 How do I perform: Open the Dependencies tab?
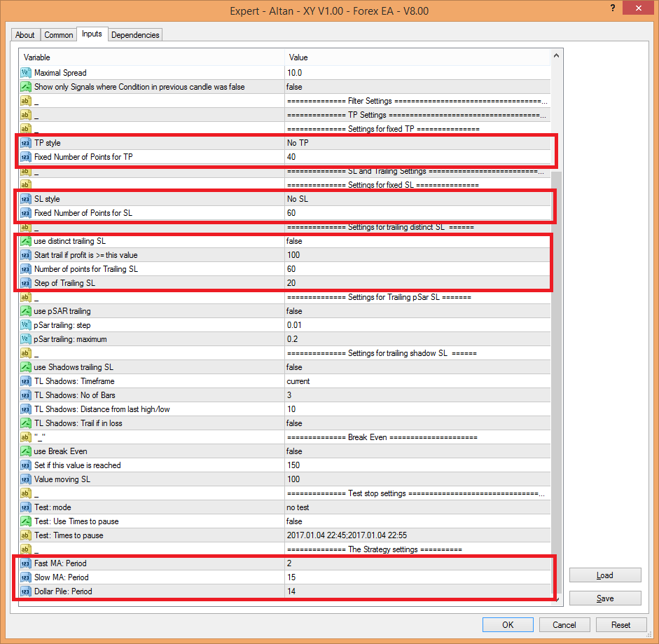click(x=135, y=35)
